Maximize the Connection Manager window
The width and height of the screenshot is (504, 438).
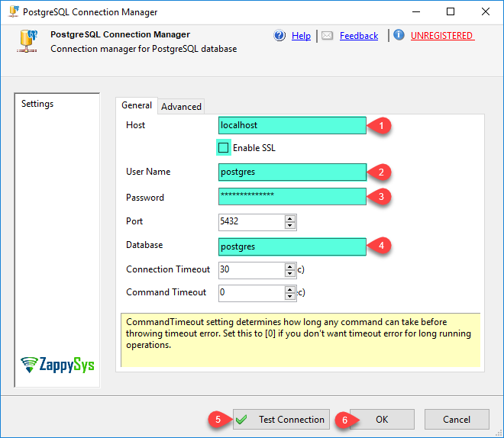point(451,12)
